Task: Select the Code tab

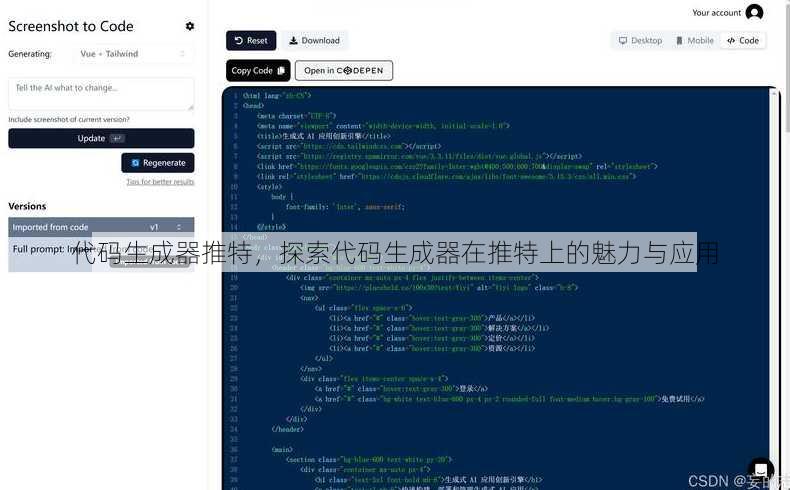Action: point(743,40)
